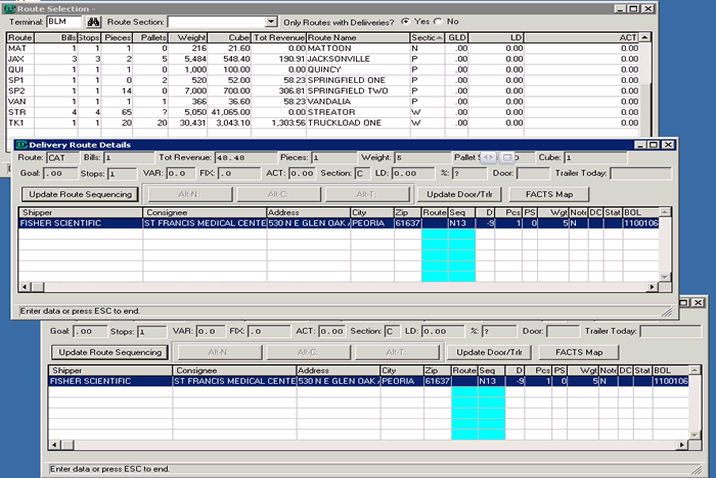Close the rear Delivery Route Details window
Image resolution: width=716 pixels, height=478 pixels.
pos(698,303)
